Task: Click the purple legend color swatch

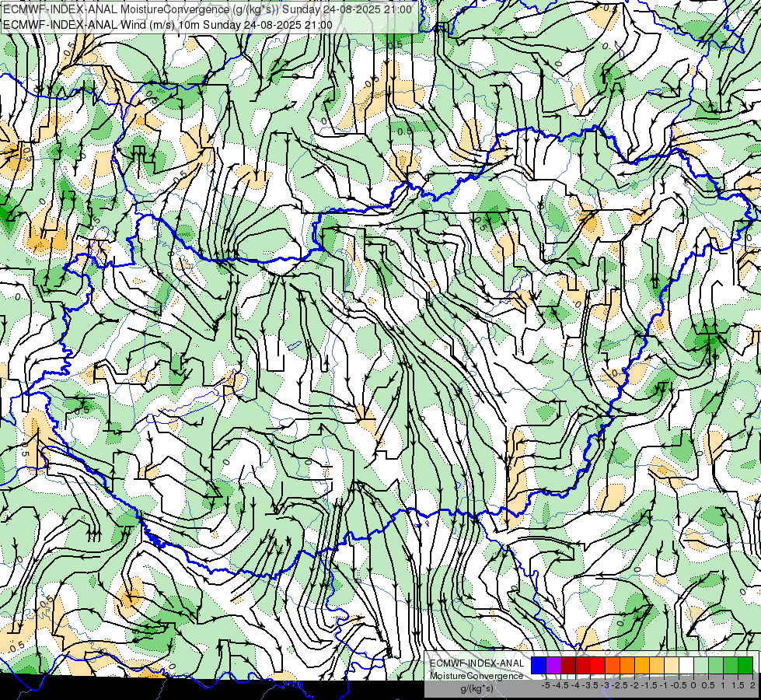Action: coord(553,666)
